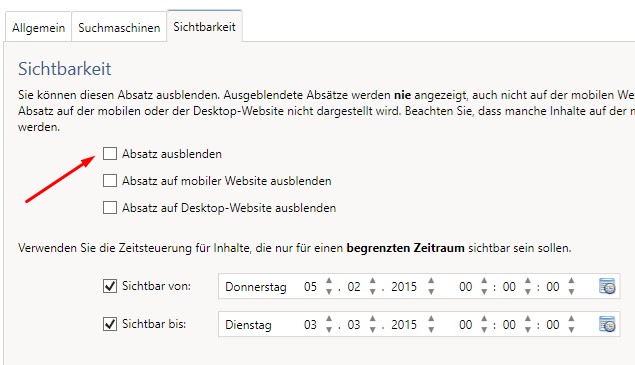Click the day field 03 in Sichtbar bis
The width and height of the screenshot is (635, 365).
pyautogui.click(x=310, y=325)
